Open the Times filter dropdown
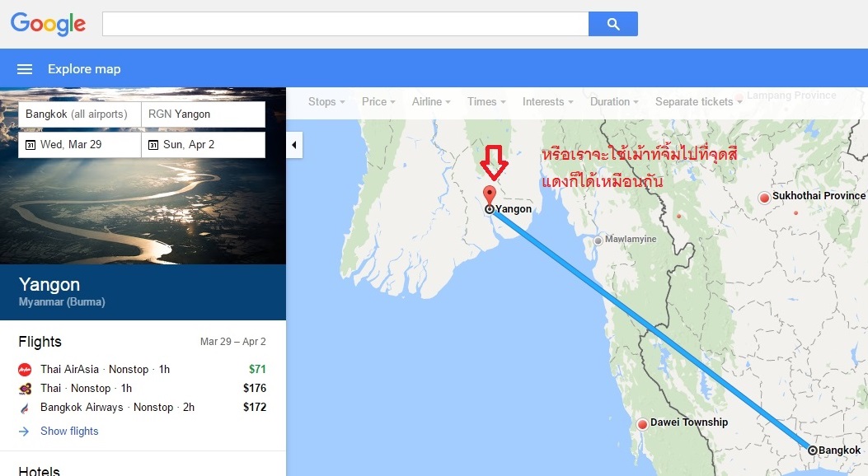The image size is (868, 476). coord(486,102)
